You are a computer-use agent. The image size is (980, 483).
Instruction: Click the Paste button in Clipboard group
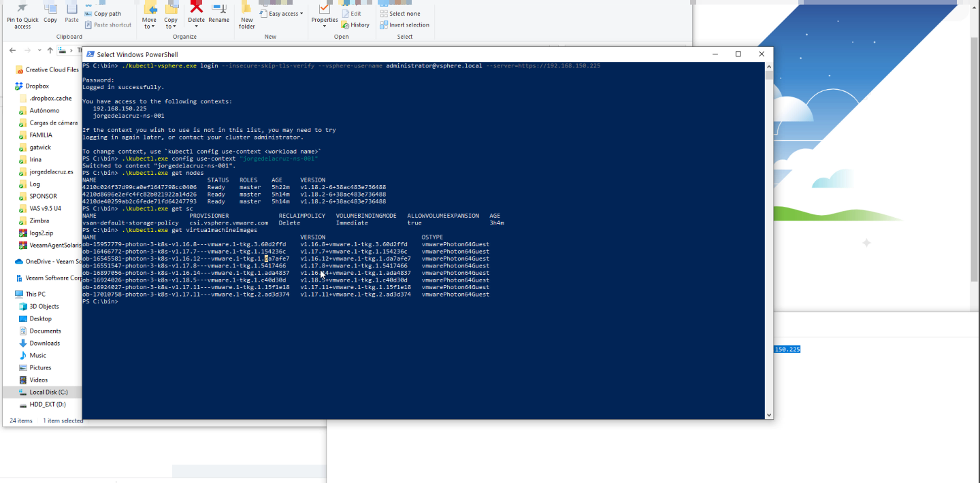coord(71,14)
